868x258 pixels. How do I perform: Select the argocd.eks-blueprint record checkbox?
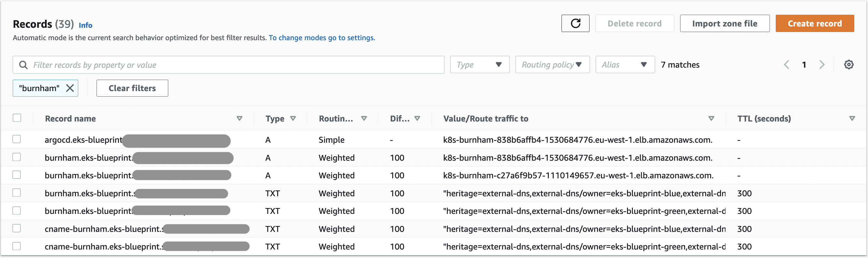click(x=17, y=139)
